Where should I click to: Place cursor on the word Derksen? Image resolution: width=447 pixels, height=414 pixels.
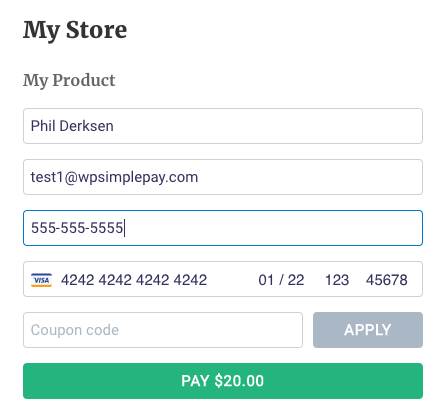click(x=87, y=126)
